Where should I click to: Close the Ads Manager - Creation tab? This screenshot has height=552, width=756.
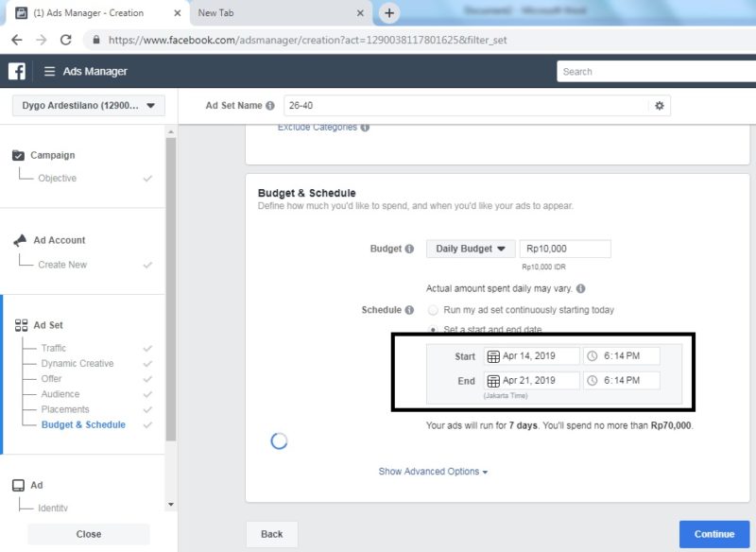(178, 13)
